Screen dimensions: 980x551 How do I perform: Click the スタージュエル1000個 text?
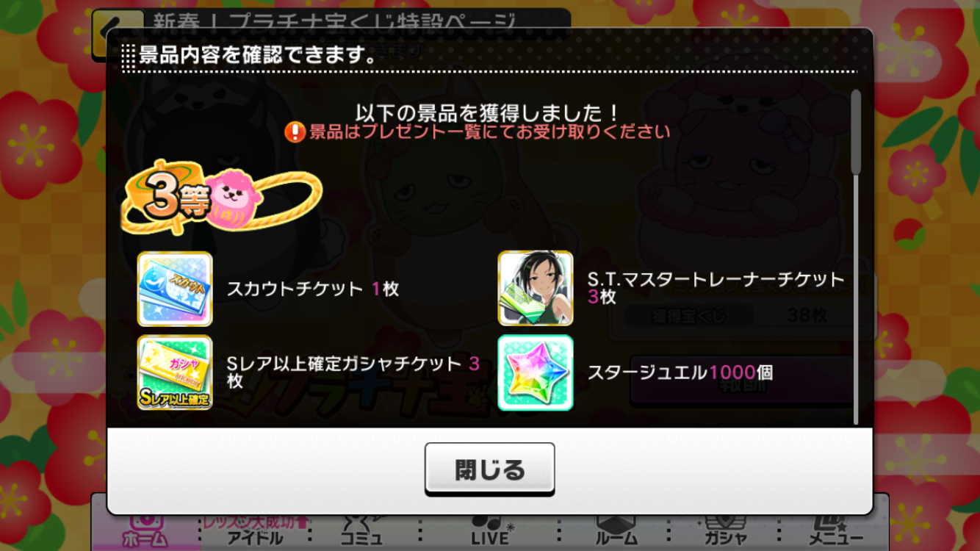click(680, 372)
